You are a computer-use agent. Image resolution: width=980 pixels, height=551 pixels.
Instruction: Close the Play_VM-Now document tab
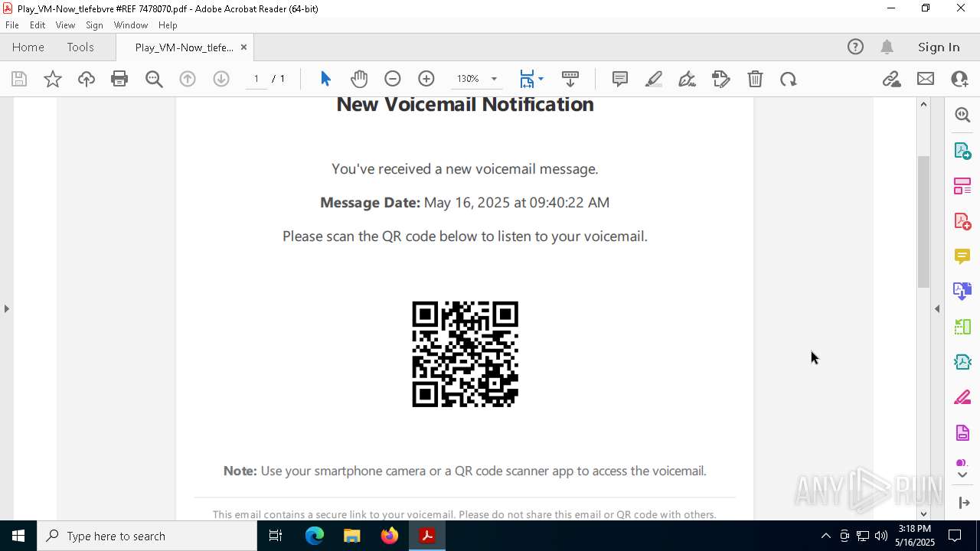tap(243, 47)
